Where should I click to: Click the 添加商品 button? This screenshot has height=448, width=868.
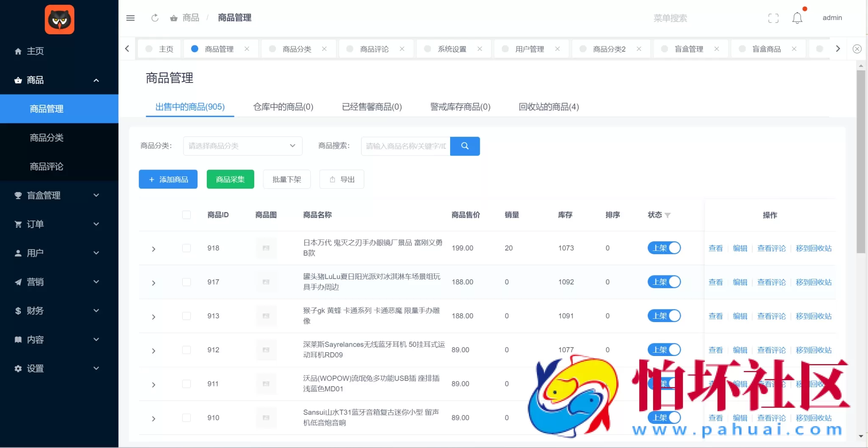(x=168, y=179)
